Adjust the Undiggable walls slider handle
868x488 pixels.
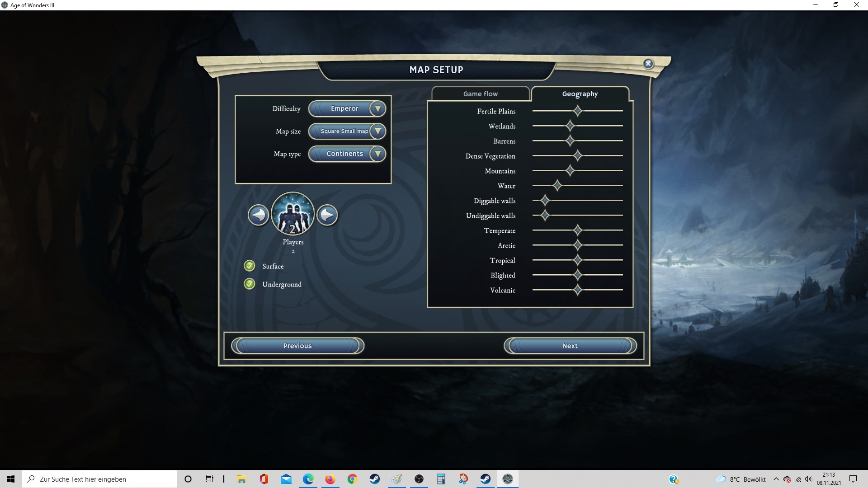click(545, 215)
